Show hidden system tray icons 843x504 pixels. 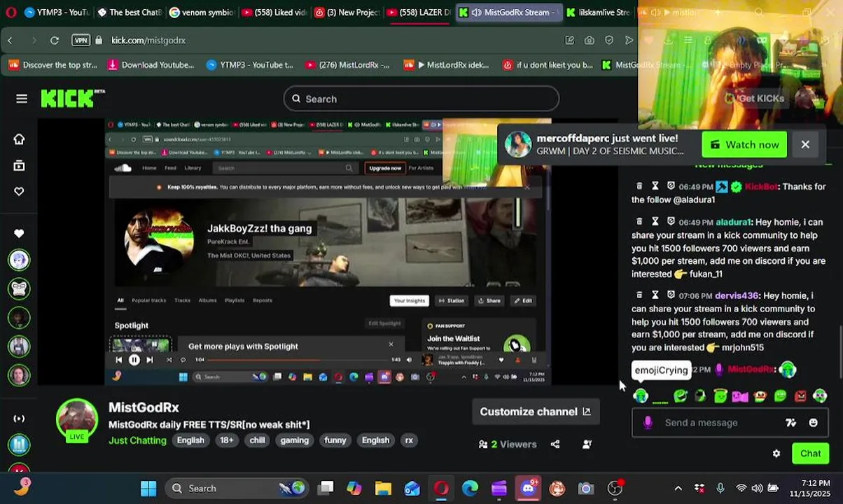678,489
